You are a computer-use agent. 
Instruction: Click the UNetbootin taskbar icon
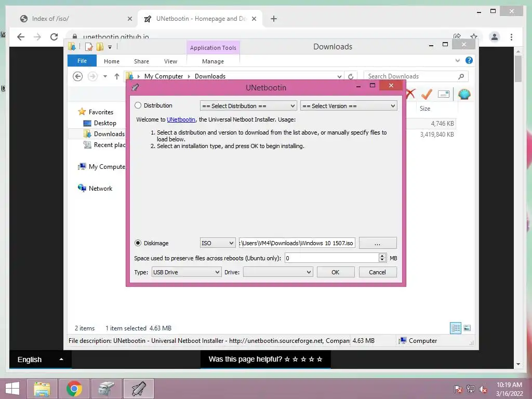tap(139, 389)
